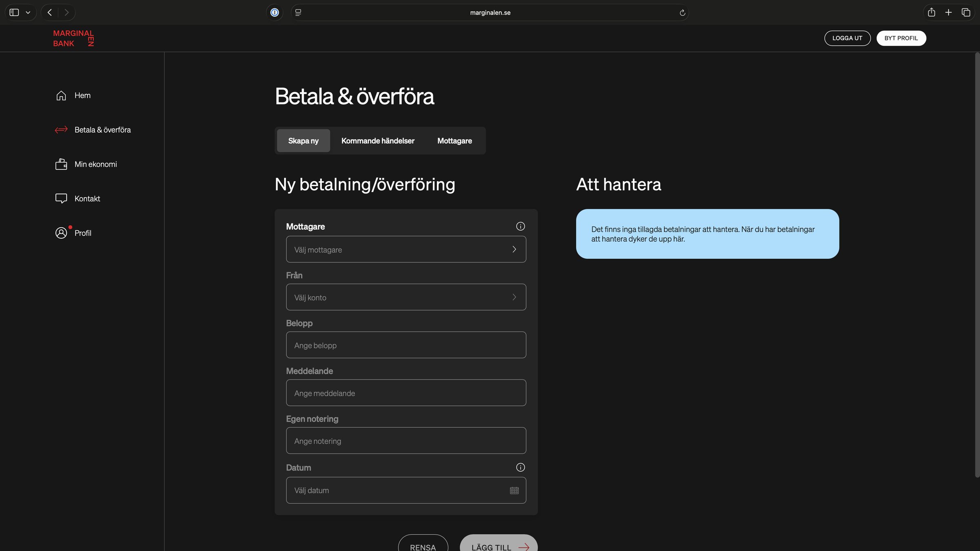Screen dimensions: 980x551
Task: Click the Profil user icon
Action: pyautogui.click(x=61, y=233)
